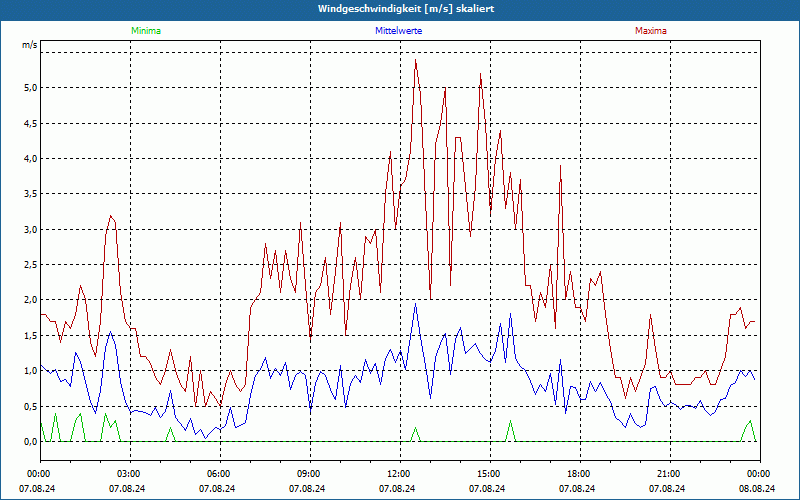Click the 2,0 y-axis value

[x=31, y=300]
